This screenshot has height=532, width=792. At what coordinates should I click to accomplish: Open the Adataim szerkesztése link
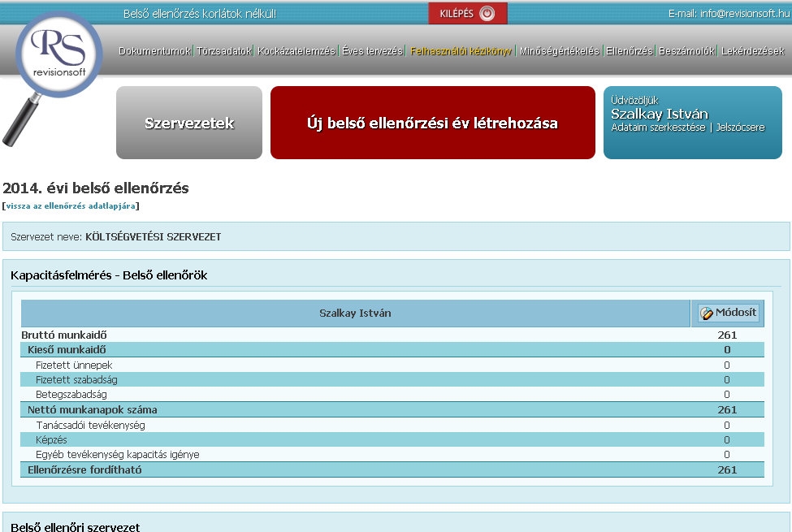point(658,128)
